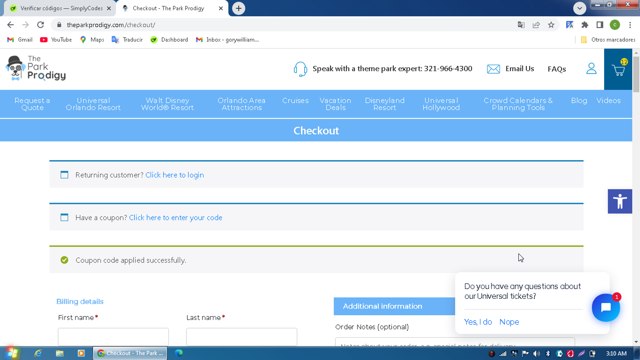Open the Cruises menu item
Viewport: 640px width, 360px height.
[x=295, y=100]
